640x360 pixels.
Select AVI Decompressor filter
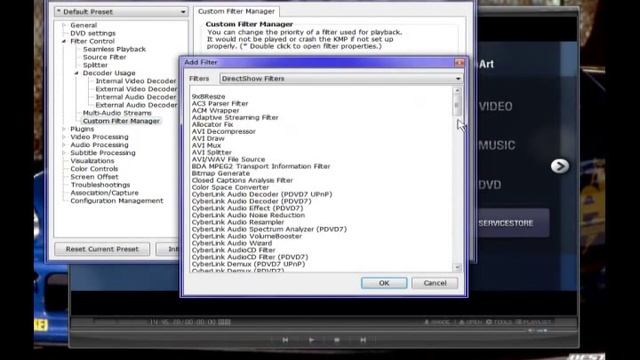click(224, 131)
